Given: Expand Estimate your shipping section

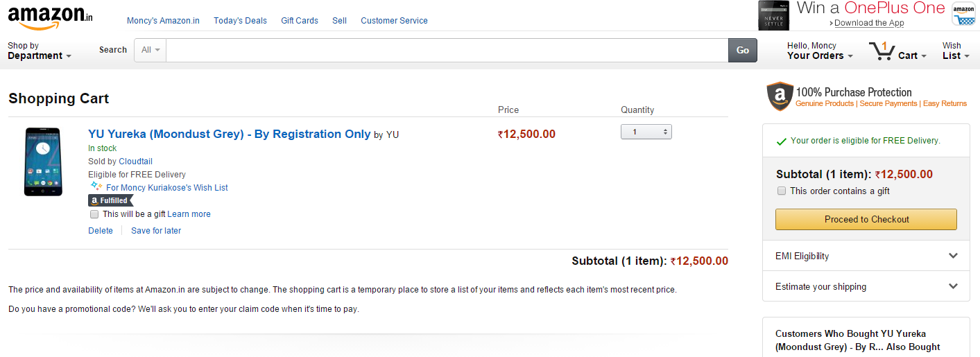Looking at the screenshot, I should tap(866, 286).
